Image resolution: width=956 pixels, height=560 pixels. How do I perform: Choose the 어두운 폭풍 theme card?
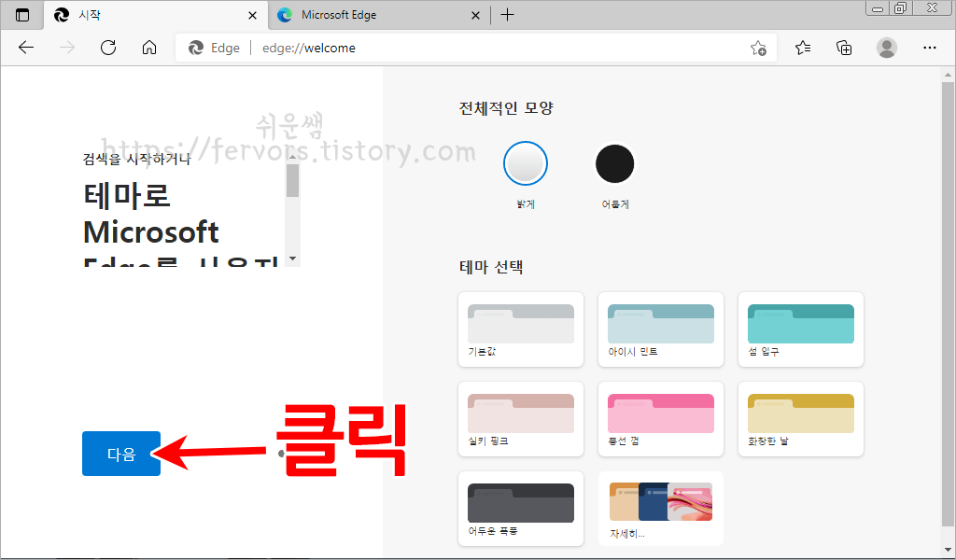521,509
